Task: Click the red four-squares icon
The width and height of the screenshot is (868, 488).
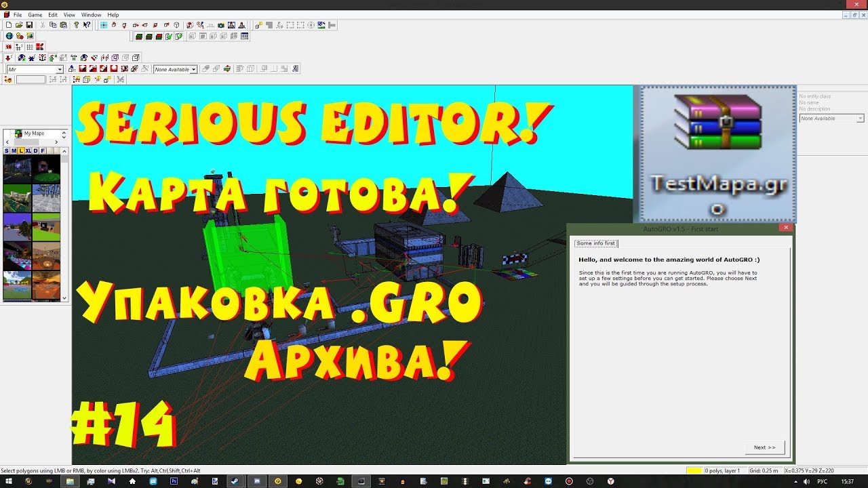Action: (39, 47)
